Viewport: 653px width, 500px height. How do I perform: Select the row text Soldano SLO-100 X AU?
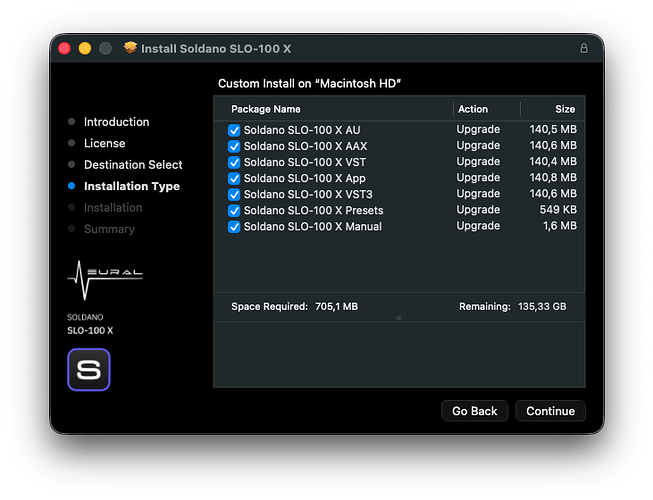point(302,130)
